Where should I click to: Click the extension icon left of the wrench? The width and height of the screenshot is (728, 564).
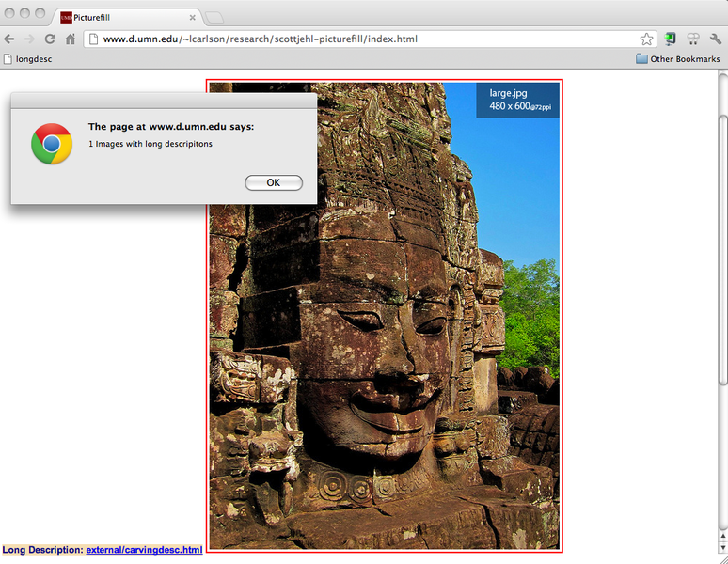pos(692,39)
